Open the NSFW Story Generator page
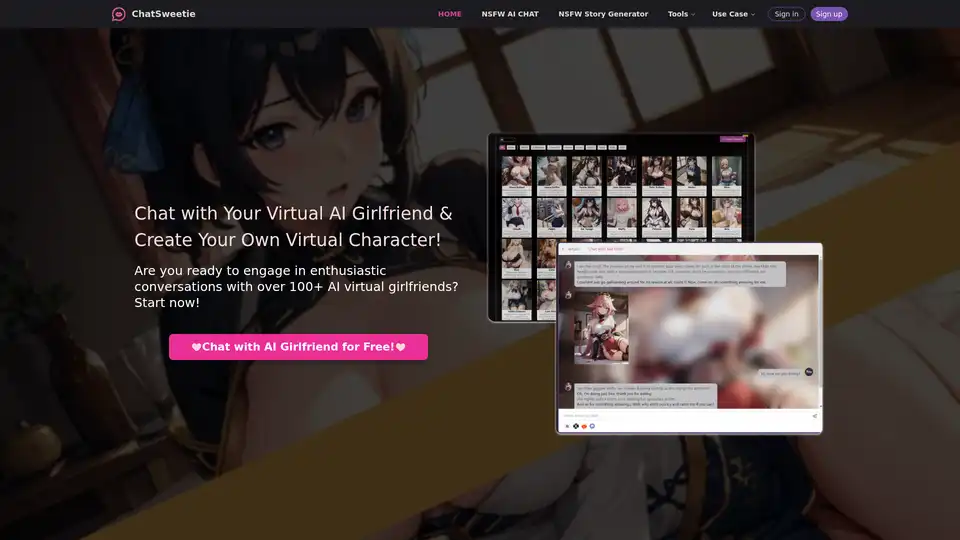The image size is (960, 540). [603, 14]
